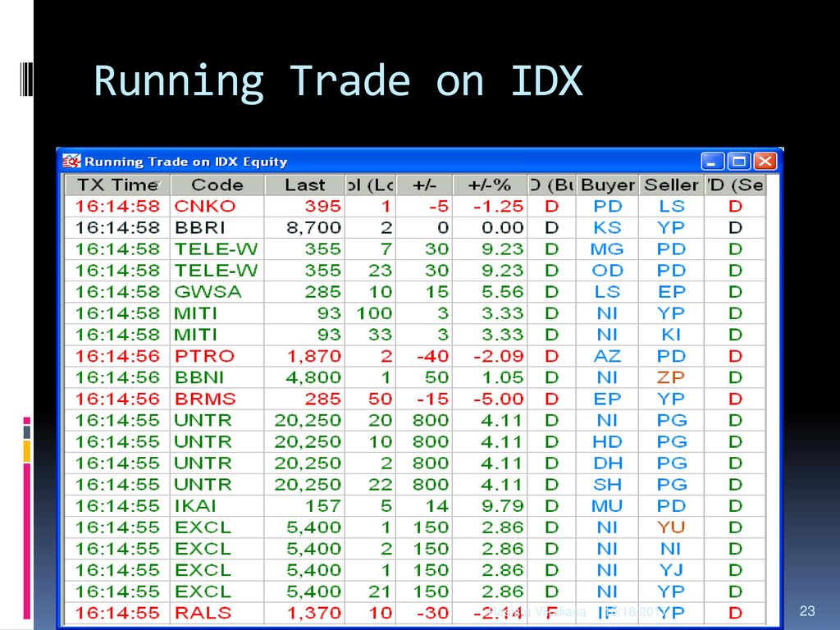Screen dimensions: 840x630
Task: Sort by the Seller column header
Action: [671, 185]
